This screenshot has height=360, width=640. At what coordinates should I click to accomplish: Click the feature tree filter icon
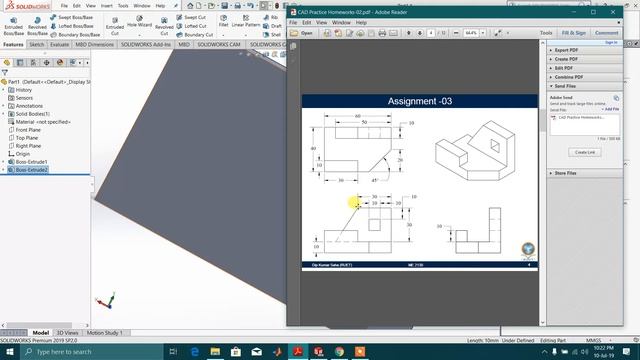point(5,73)
